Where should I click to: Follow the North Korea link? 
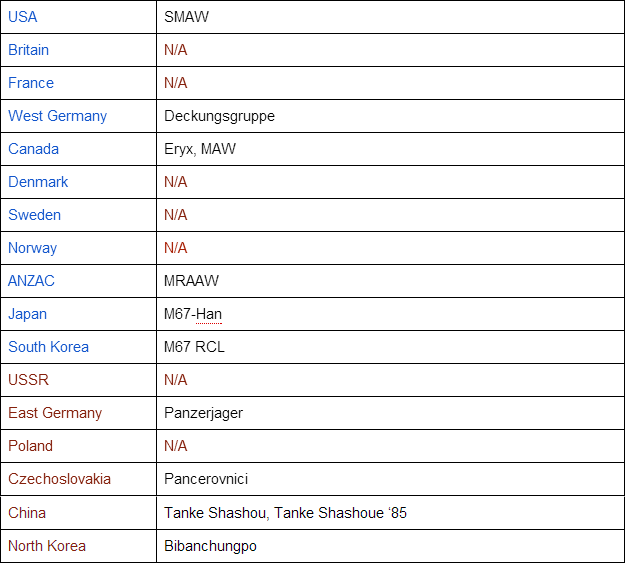[x=47, y=546]
